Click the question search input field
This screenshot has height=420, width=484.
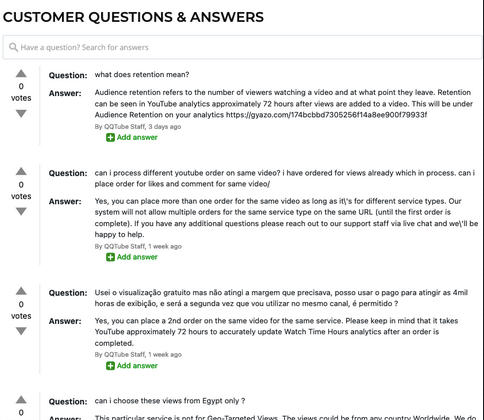pos(242,47)
